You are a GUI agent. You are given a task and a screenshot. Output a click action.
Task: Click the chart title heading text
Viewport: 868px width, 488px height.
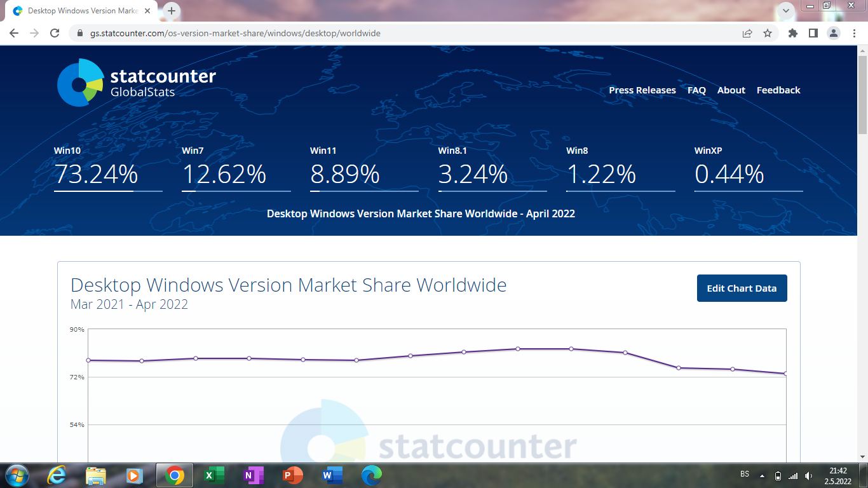click(288, 285)
